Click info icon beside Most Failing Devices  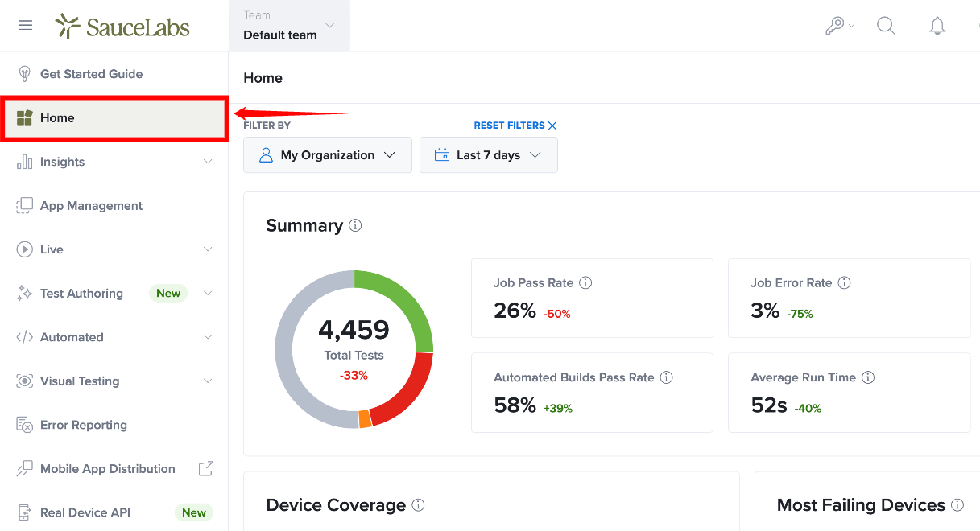point(957,505)
